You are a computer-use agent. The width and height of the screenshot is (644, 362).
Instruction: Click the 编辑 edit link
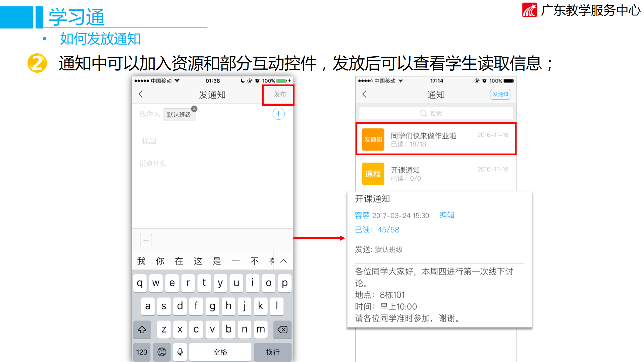(447, 215)
